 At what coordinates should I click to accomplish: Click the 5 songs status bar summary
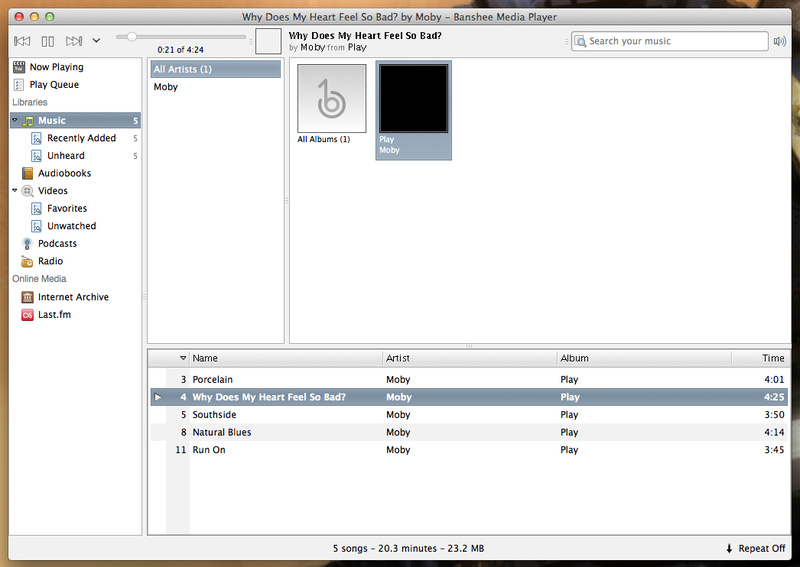[x=408, y=549]
